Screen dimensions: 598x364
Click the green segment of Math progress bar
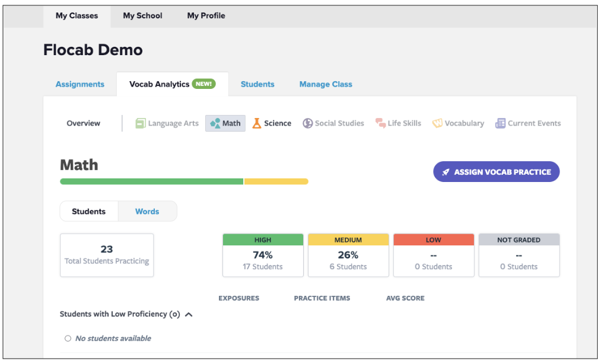click(151, 181)
